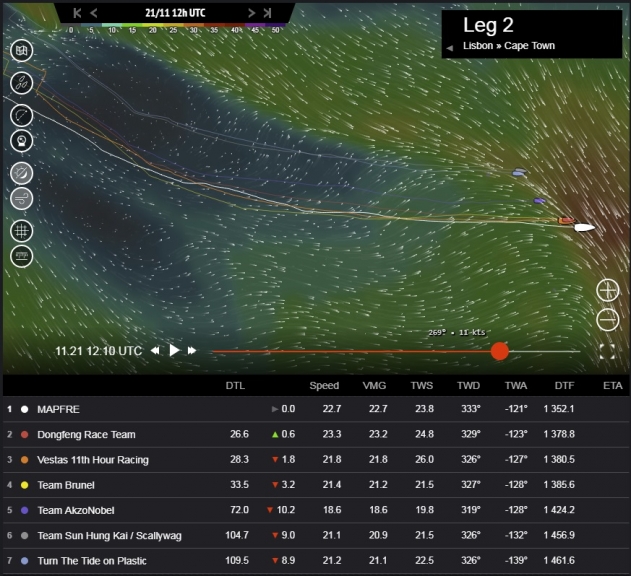Sort by VMG column header
This screenshot has width=631, height=576.
click(x=374, y=386)
